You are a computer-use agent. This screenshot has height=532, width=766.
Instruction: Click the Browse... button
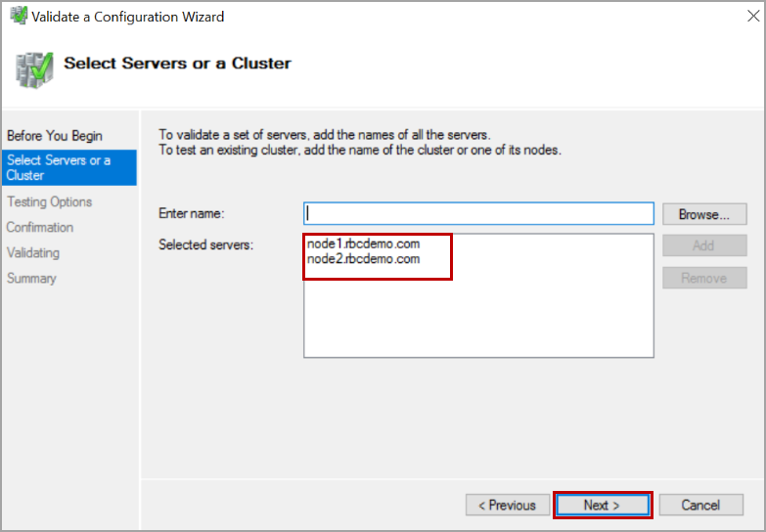tap(704, 214)
